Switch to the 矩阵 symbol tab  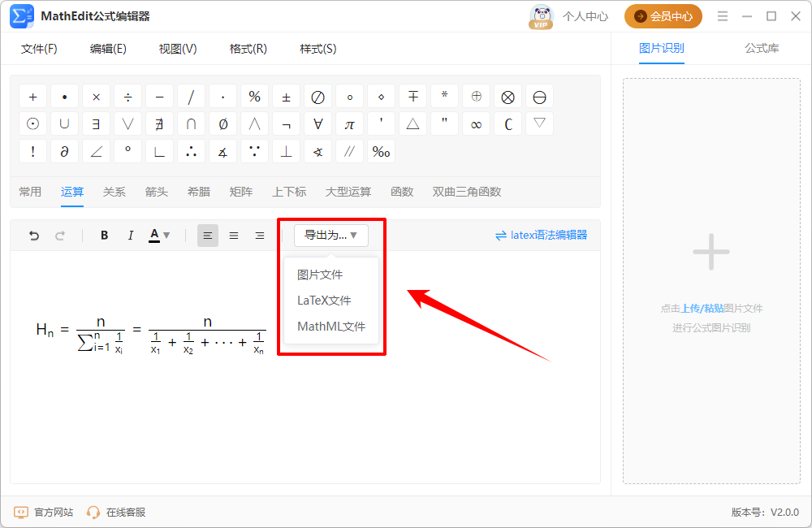click(241, 192)
